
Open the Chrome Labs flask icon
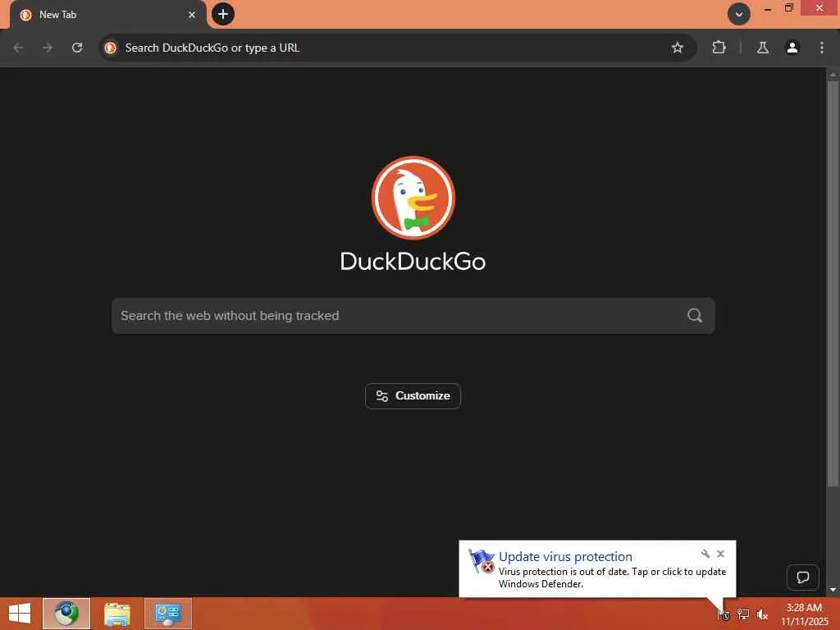762,48
